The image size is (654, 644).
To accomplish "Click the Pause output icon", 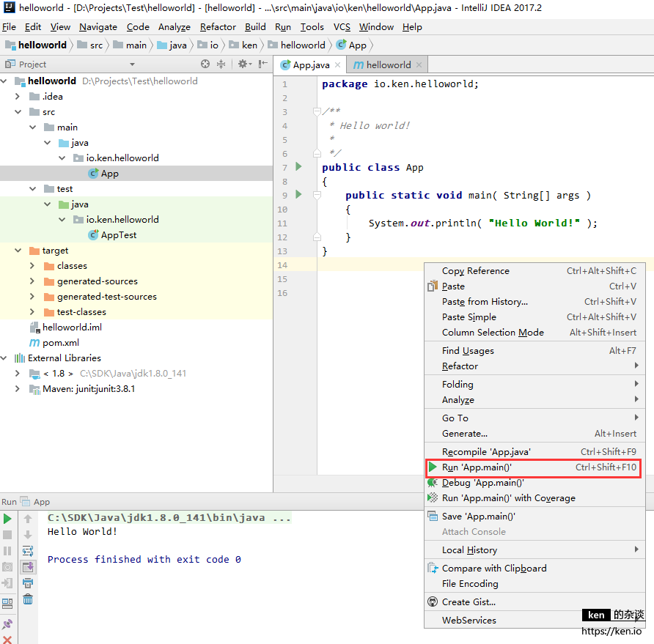I will point(7,551).
